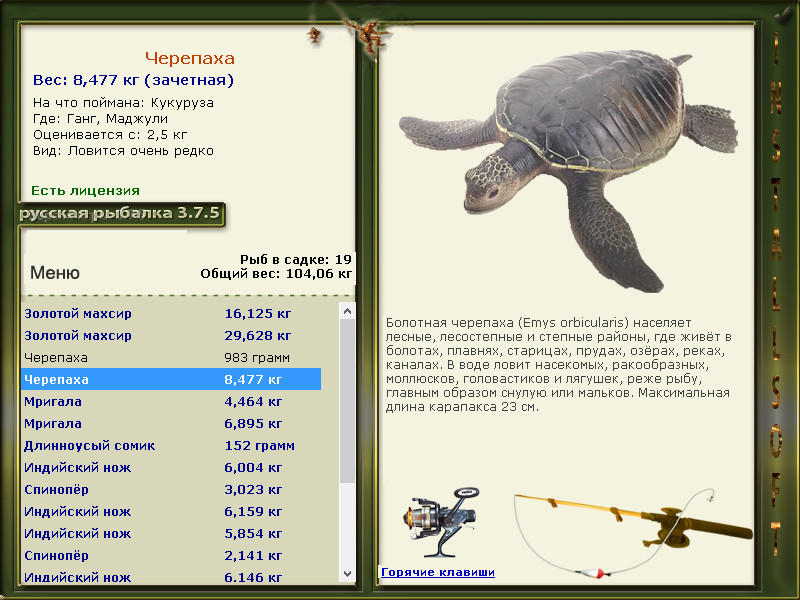The image size is (800, 600).
Task: Select Золотой махсир 29,628 кг row
Action: (x=171, y=336)
